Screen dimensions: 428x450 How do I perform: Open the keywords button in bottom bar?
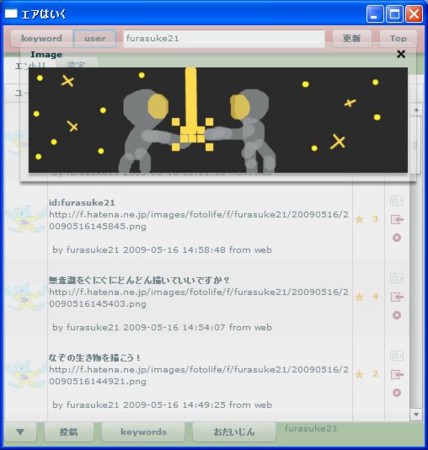click(143, 432)
